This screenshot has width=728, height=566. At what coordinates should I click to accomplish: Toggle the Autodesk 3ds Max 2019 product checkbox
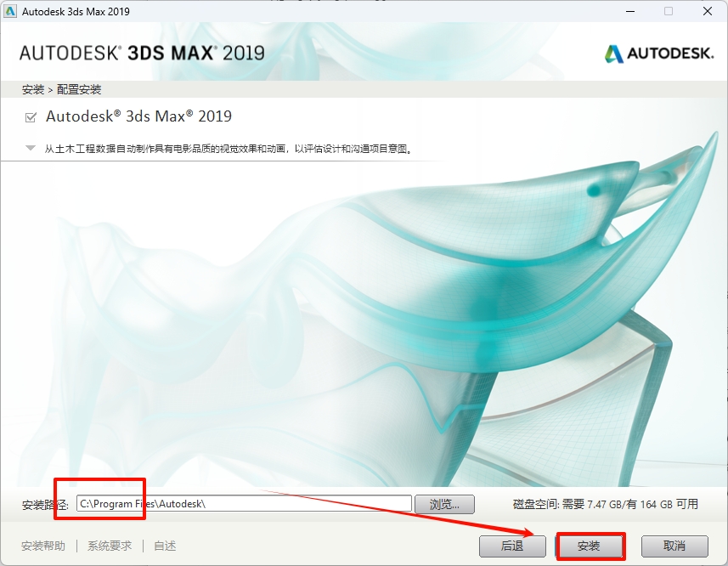click(x=31, y=116)
